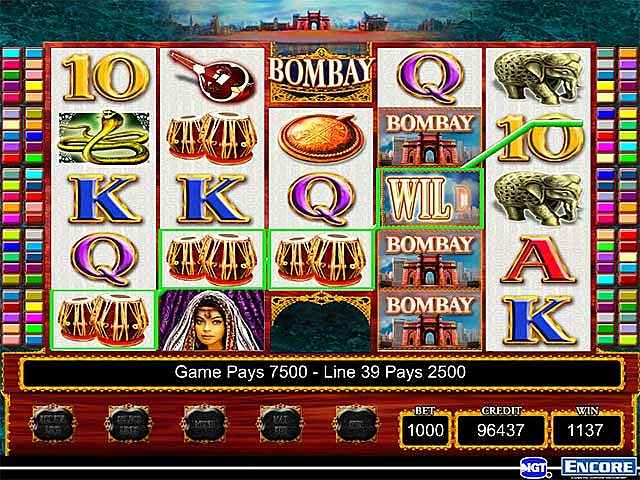
Task: Click the green cobra snake symbol
Action: coord(104,138)
